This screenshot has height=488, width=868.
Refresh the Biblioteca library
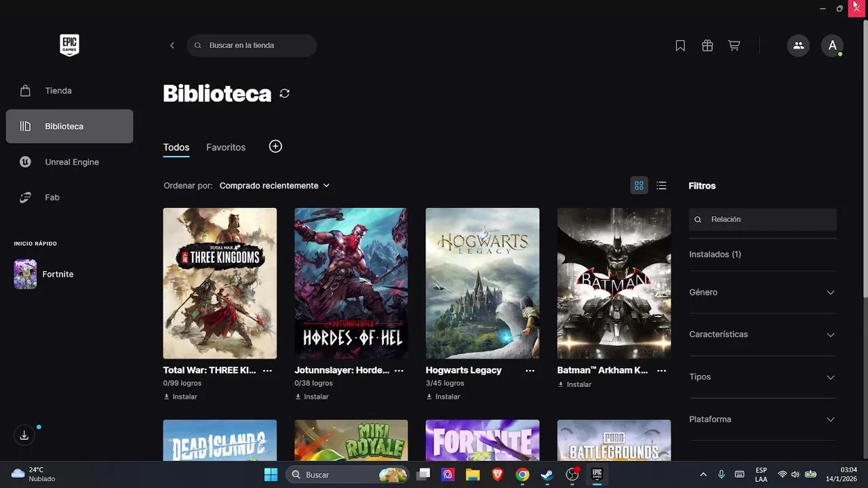(285, 94)
